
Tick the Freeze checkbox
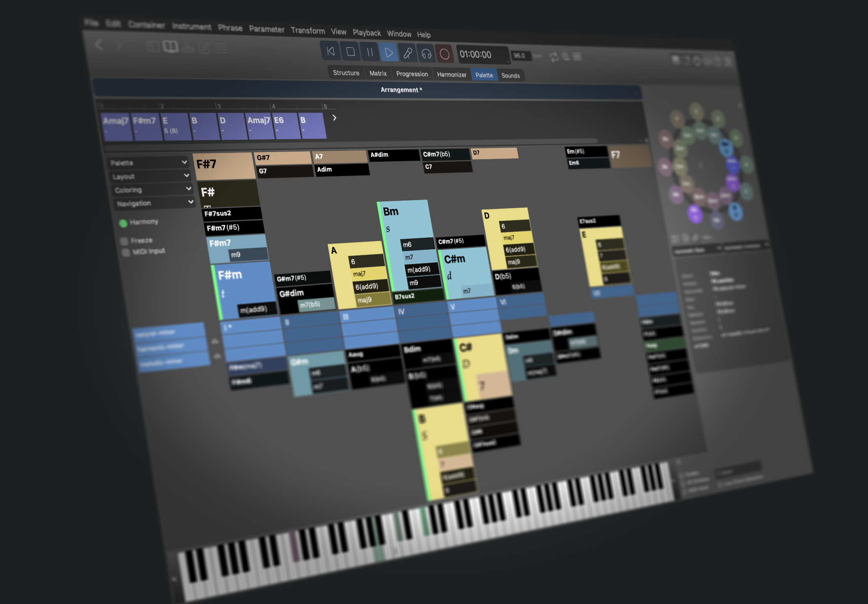click(x=124, y=241)
